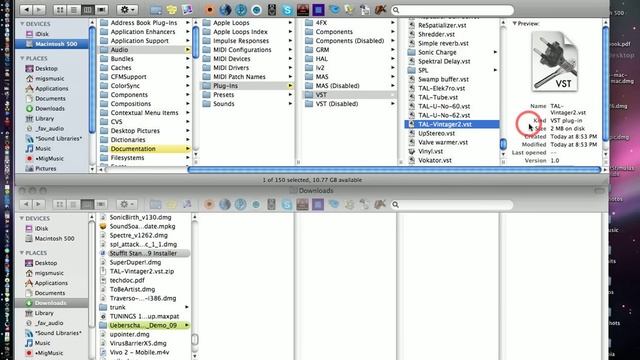This screenshot has height=360, width=640.
Task: Expand the trunk folder arrow in Downloads
Action: pos(187,307)
